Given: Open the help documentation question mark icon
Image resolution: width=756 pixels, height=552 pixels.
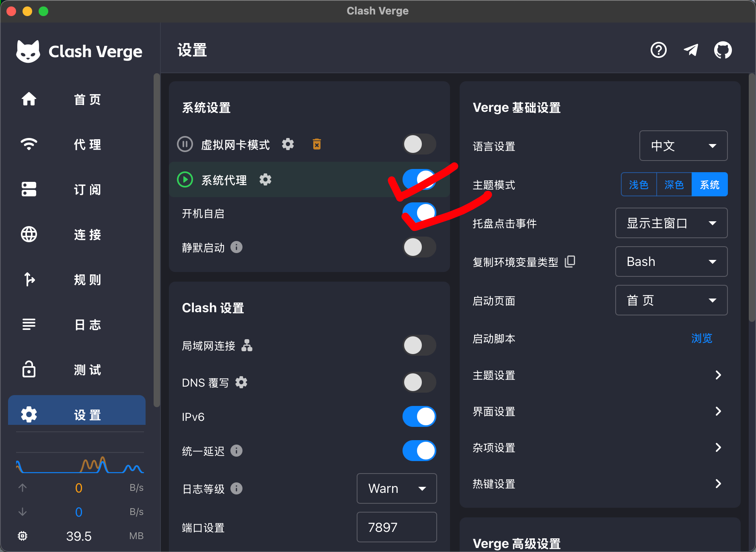Looking at the screenshot, I should click(658, 50).
